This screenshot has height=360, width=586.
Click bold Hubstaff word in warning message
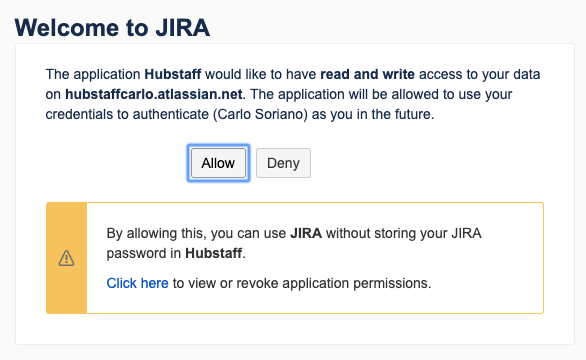coord(214,253)
